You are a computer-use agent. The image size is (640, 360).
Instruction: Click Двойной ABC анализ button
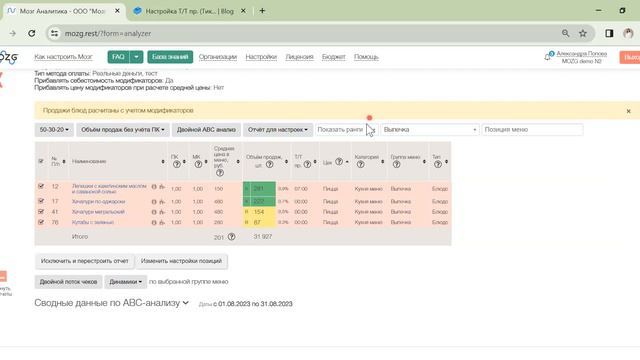point(206,130)
